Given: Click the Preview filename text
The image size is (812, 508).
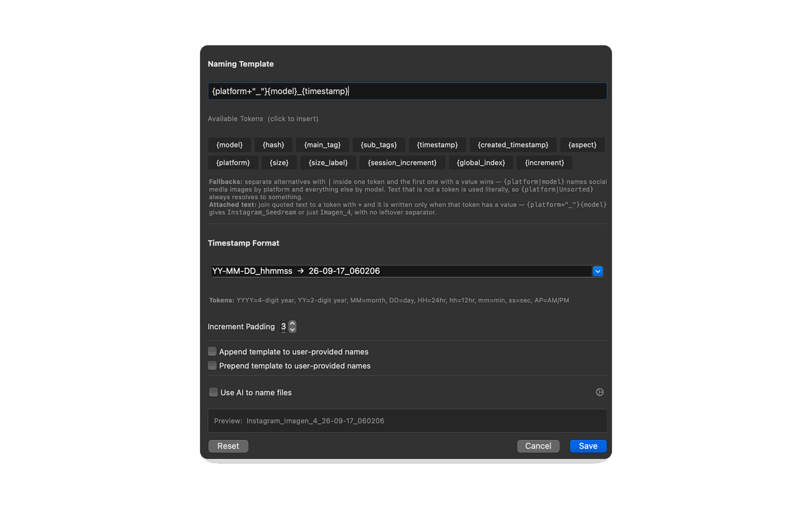Looking at the screenshot, I should coord(315,421).
